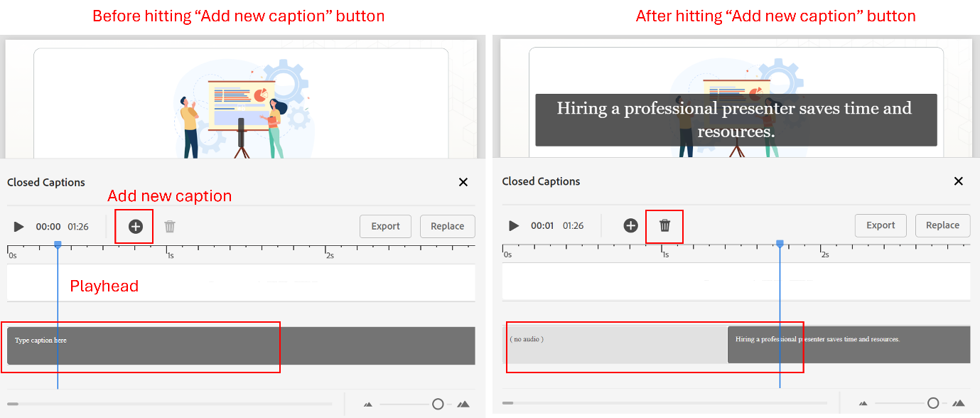Click the Replace button in the left panel

[x=447, y=226]
